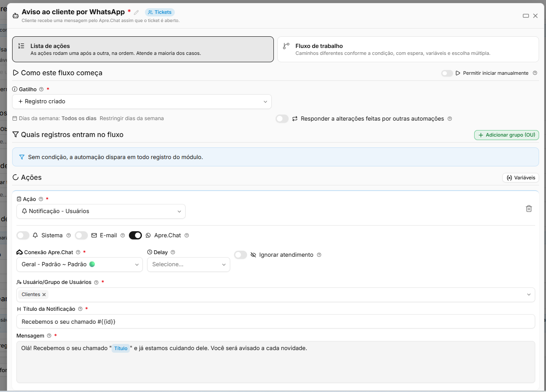Open help icon next to Mensagem label
The width and height of the screenshot is (546, 392).
[x=49, y=336]
